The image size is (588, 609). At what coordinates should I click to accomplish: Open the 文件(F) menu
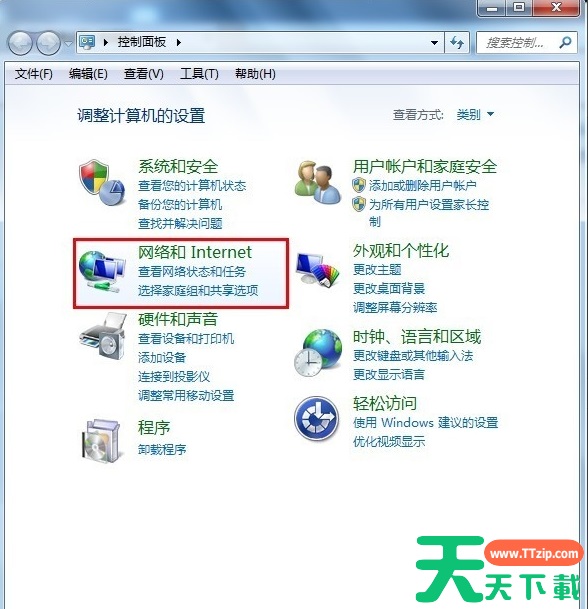33,73
